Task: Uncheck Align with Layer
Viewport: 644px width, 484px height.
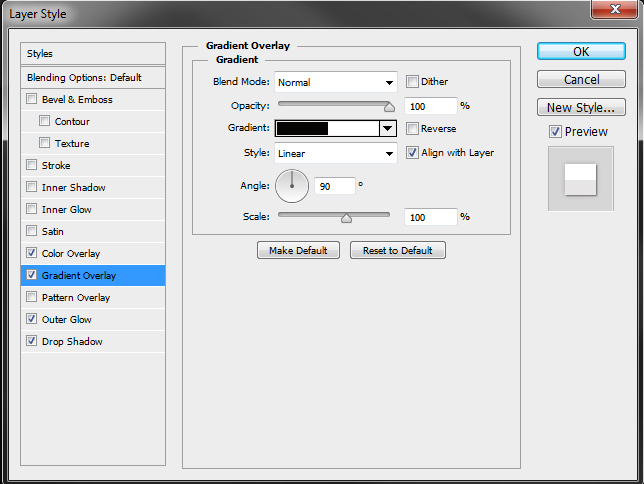Action: point(413,153)
